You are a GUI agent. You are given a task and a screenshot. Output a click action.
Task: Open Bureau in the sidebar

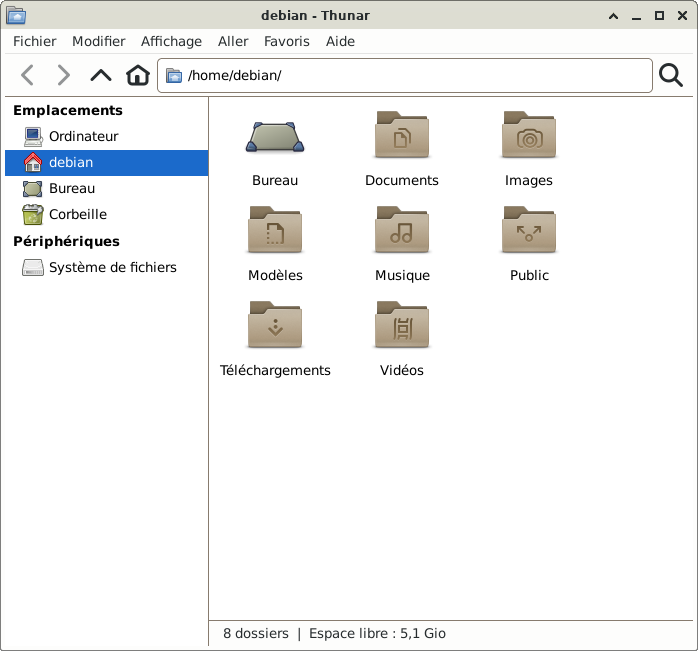tap(107, 188)
